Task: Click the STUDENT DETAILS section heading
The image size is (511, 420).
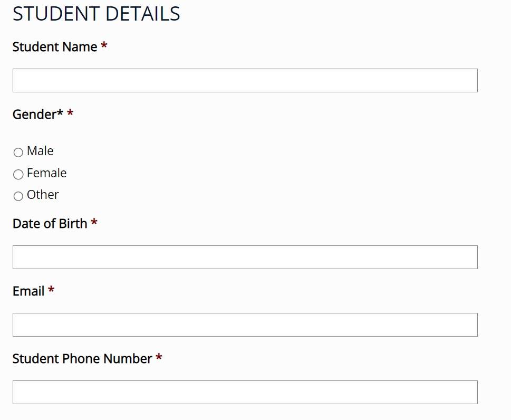Action: (x=96, y=14)
